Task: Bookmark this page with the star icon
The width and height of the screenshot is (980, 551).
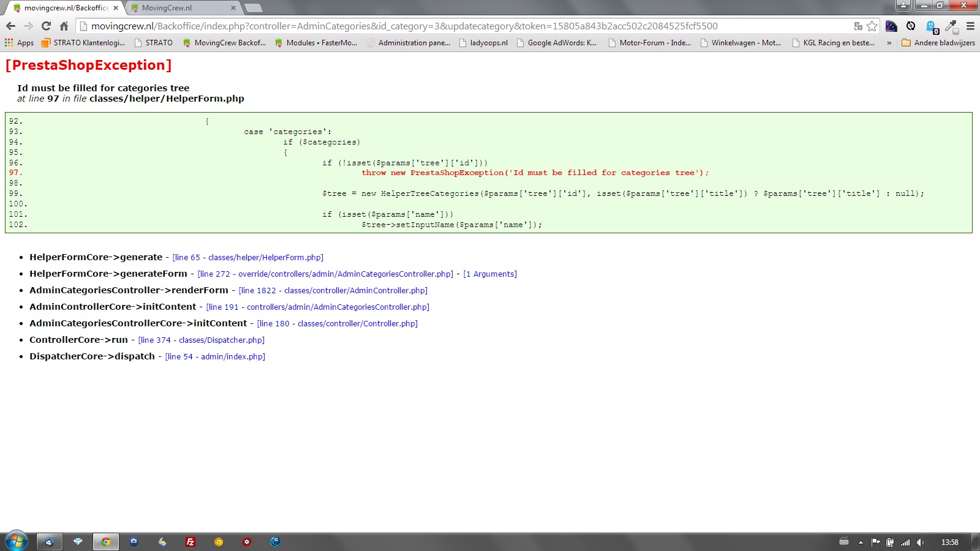Action: point(872,26)
